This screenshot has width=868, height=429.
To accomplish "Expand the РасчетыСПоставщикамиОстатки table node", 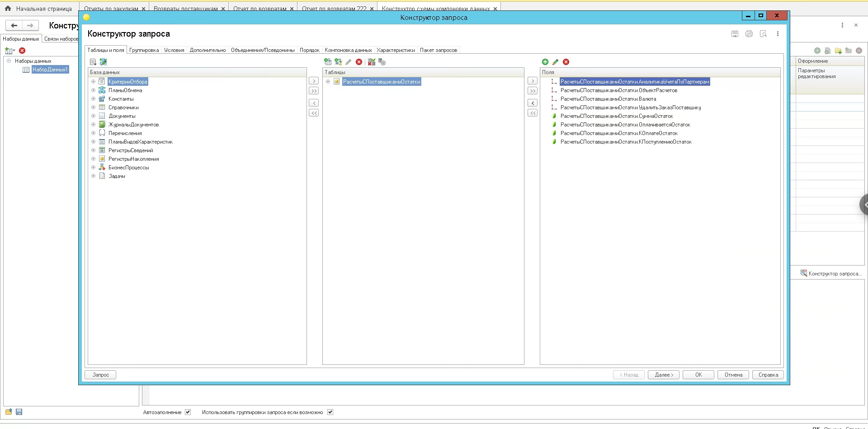I will click(x=328, y=82).
